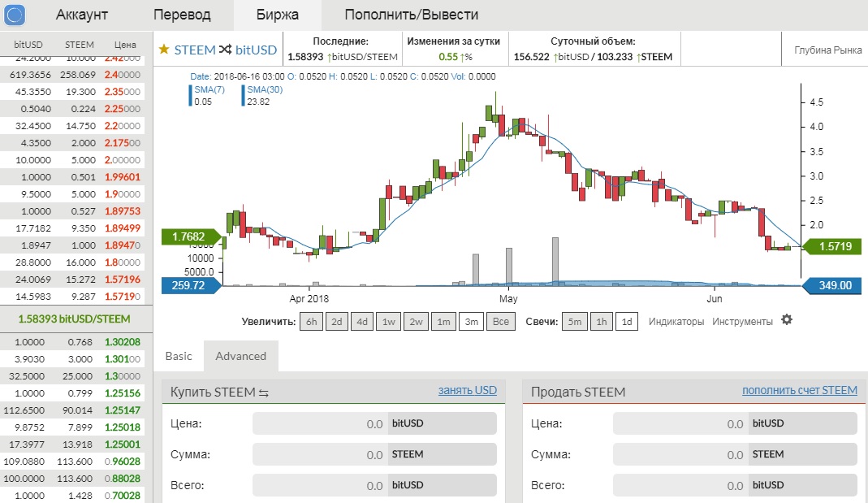Image resolution: width=868 pixels, height=503 pixels.
Task: Set candles to 1d interval
Action: [x=627, y=322]
